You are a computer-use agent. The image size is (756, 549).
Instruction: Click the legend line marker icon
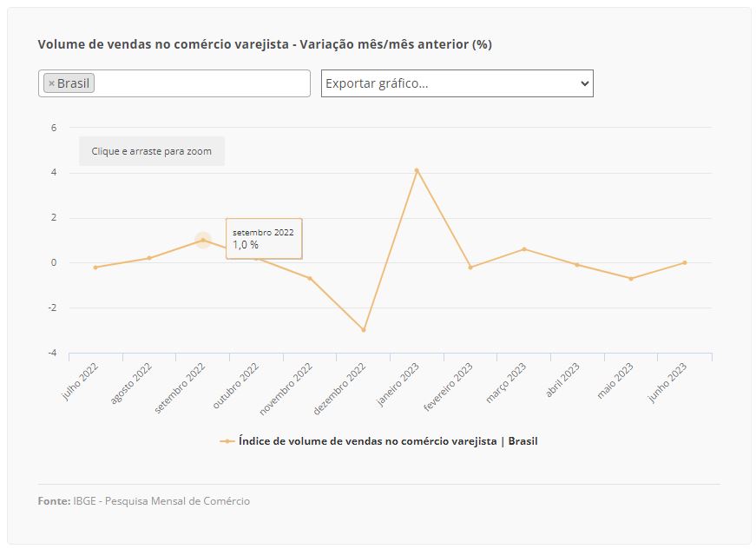(227, 441)
